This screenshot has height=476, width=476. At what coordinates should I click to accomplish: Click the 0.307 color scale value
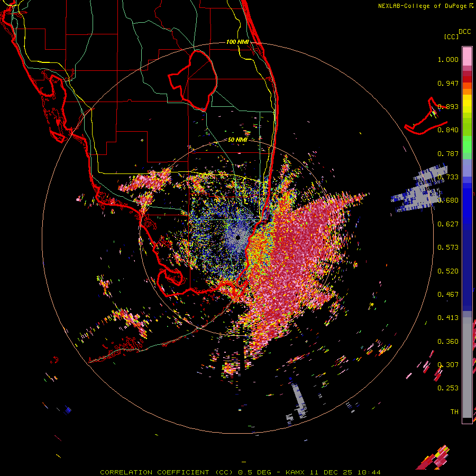tap(448, 365)
